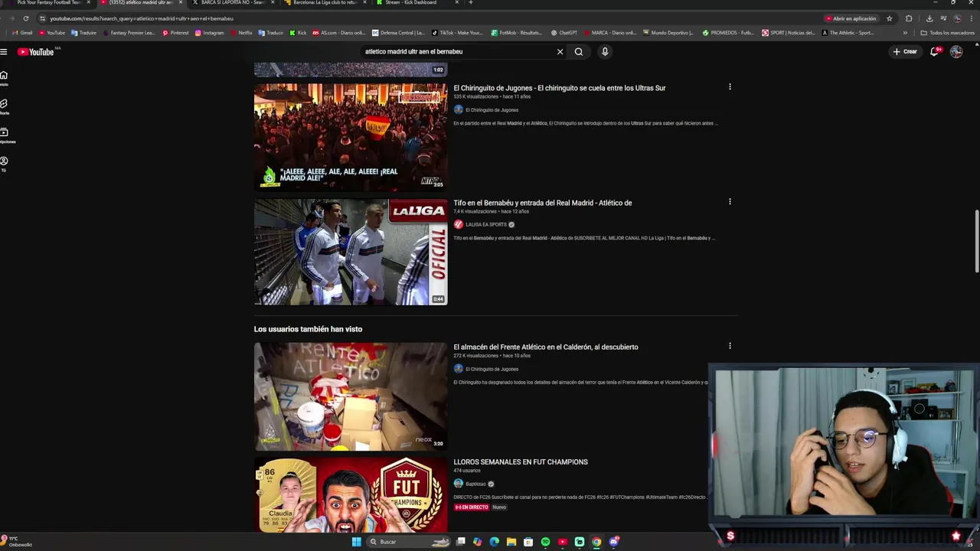This screenshot has height=551, width=980.
Task: Go to Inicio in the sidebar
Action: pyautogui.click(x=4, y=78)
